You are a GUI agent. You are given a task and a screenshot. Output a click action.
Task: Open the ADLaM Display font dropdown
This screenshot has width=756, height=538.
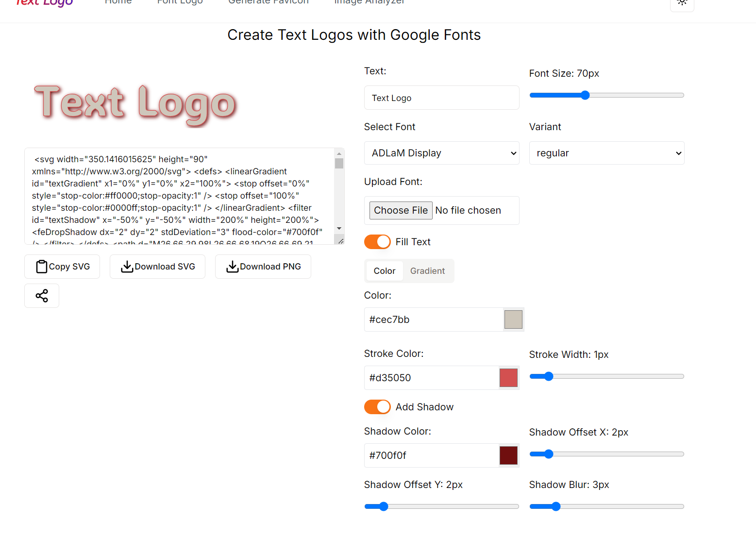coord(441,153)
